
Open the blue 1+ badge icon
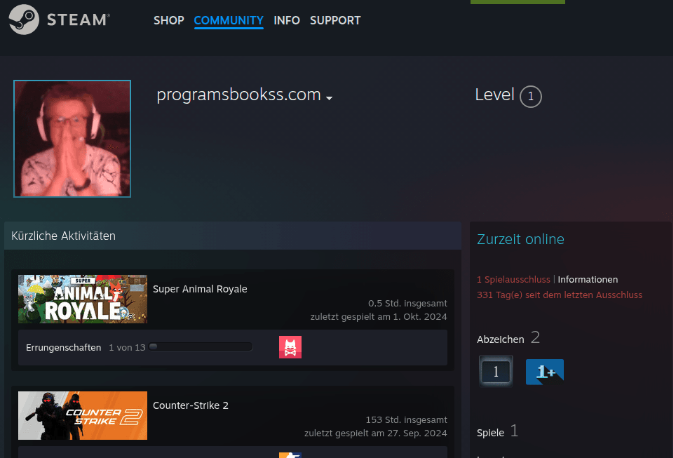(544, 371)
